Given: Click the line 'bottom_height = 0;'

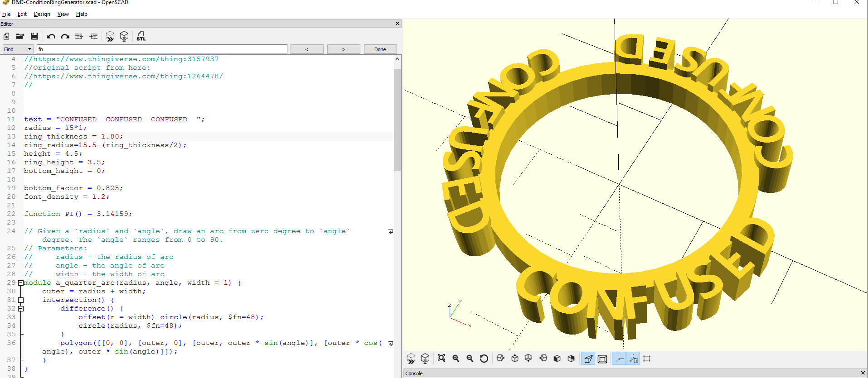Looking at the screenshot, I should (x=64, y=171).
